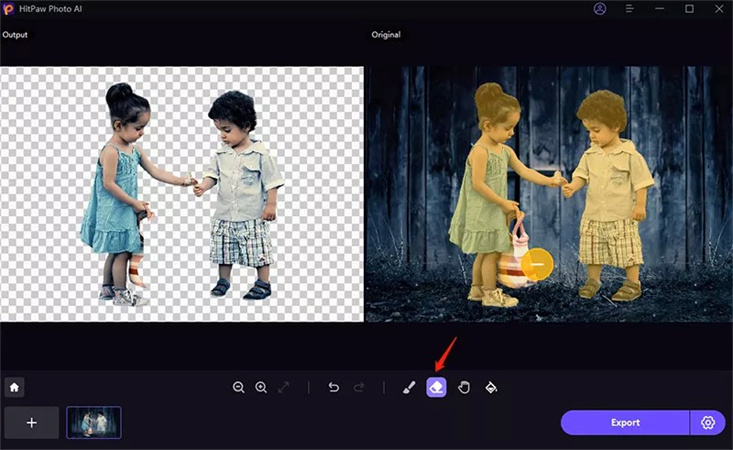Screen dimensions: 733x450
Task: Activate the hand pan tool
Action: [464, 387]
